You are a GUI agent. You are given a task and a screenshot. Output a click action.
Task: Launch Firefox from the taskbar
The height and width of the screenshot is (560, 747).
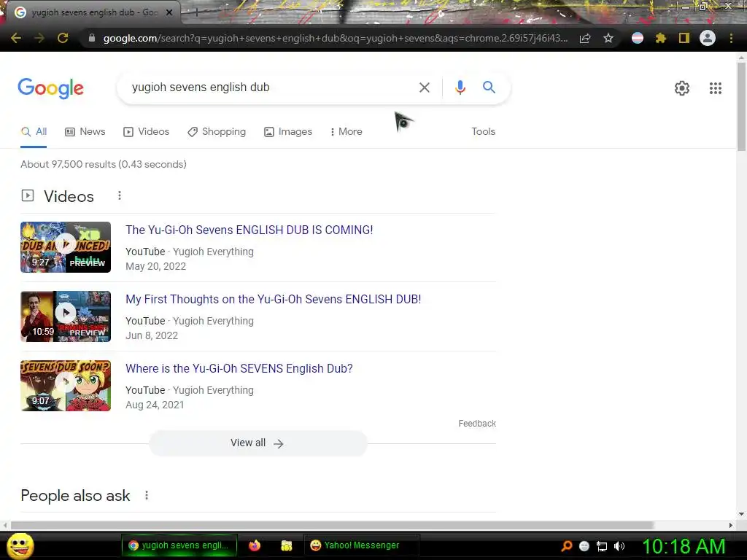[255, 545]
